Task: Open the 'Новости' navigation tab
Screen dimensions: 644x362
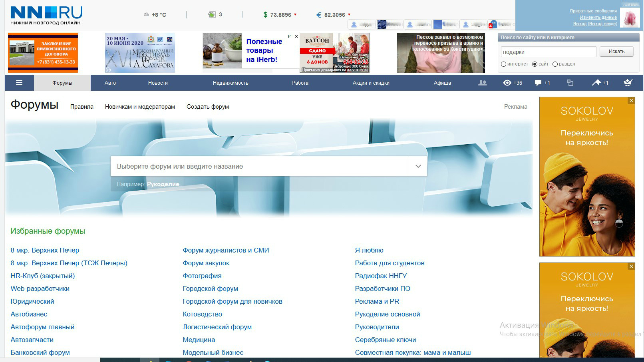Action: tap(158, 83)
